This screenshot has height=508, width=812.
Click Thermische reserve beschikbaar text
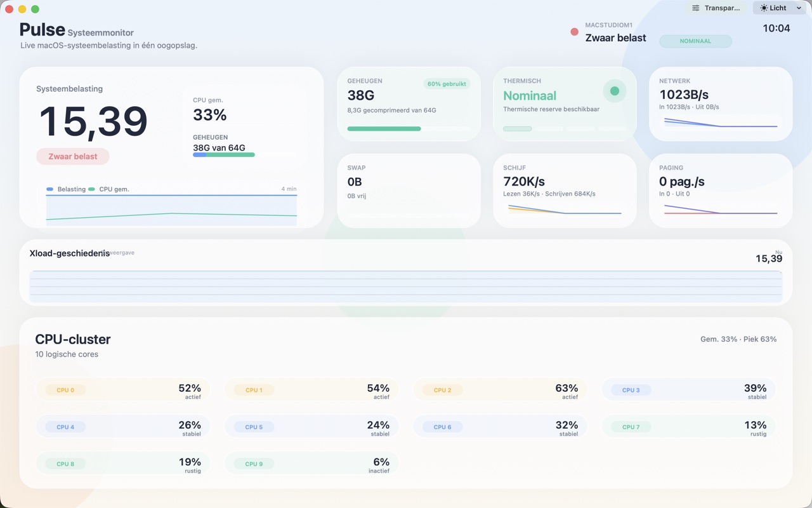coord(551,109)
